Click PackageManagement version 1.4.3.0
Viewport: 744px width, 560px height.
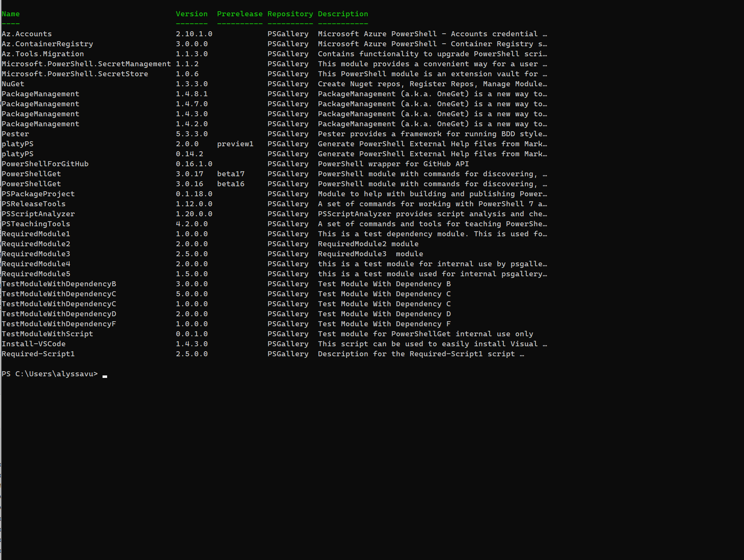click(192, 114)
